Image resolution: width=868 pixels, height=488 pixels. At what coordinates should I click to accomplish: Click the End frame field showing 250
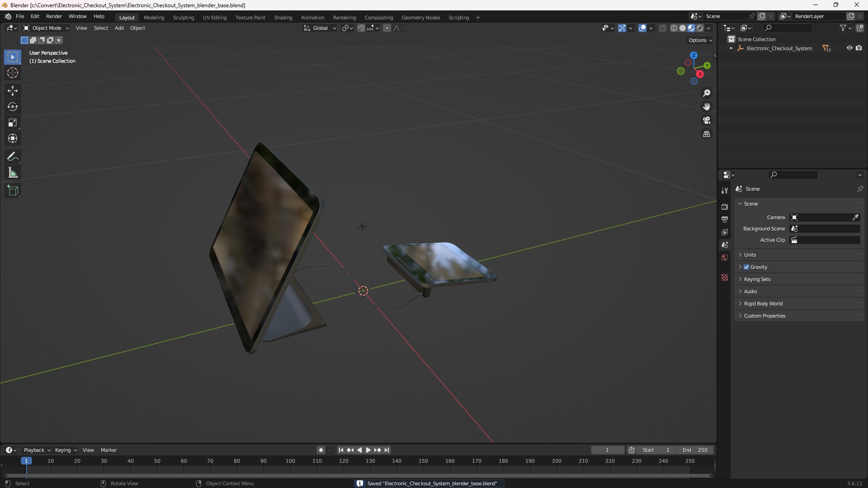click(x=694, y=450)
